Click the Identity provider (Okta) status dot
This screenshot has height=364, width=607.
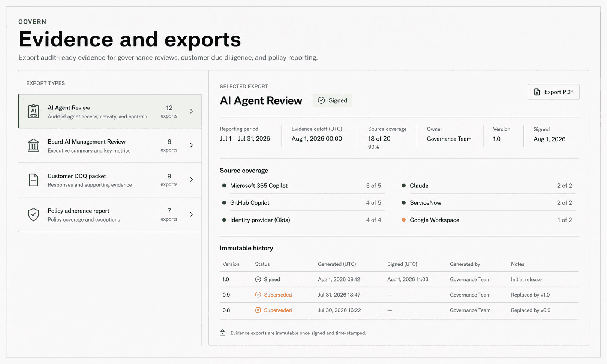(224, 220)
